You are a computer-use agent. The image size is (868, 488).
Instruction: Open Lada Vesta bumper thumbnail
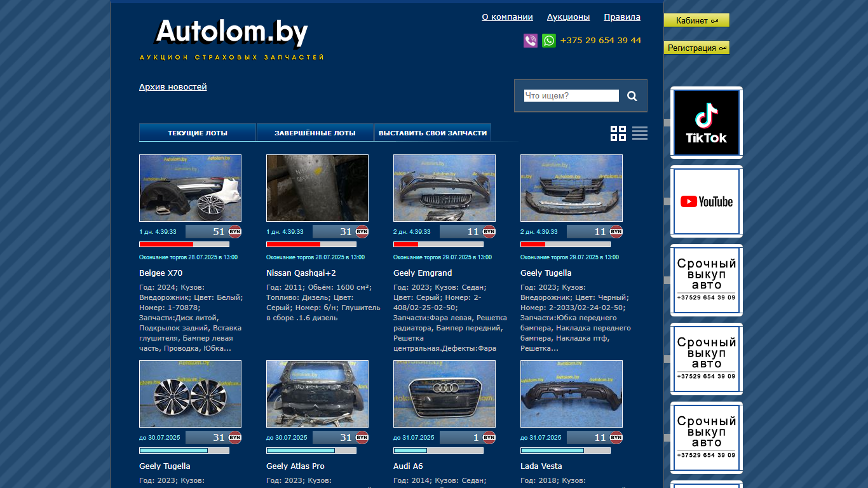[x=571, y=394]
